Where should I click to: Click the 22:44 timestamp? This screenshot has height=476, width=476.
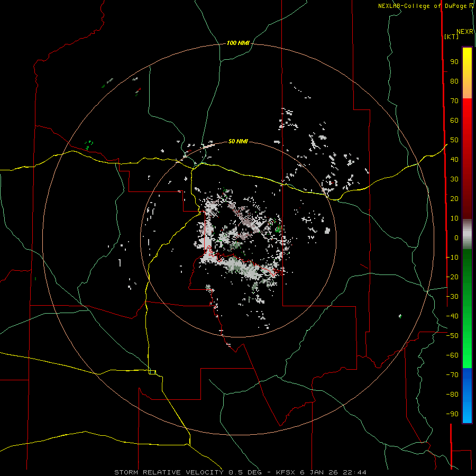(x=355, y=472)
